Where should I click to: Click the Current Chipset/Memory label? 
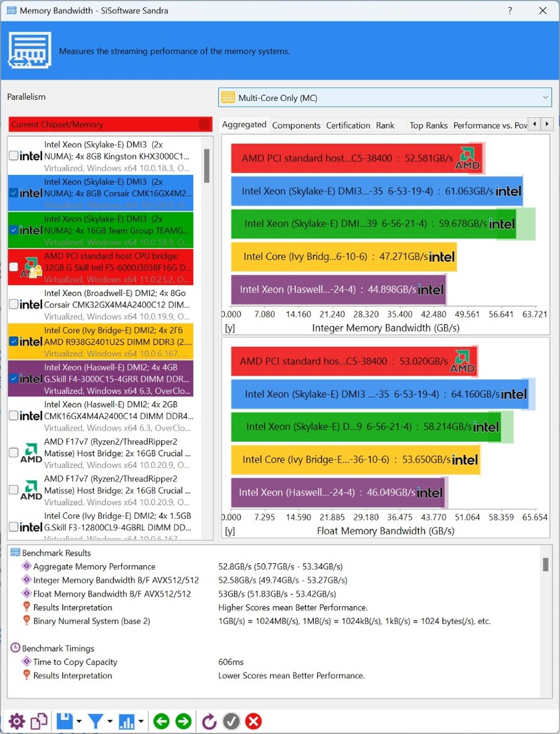(x=57, y=124)
